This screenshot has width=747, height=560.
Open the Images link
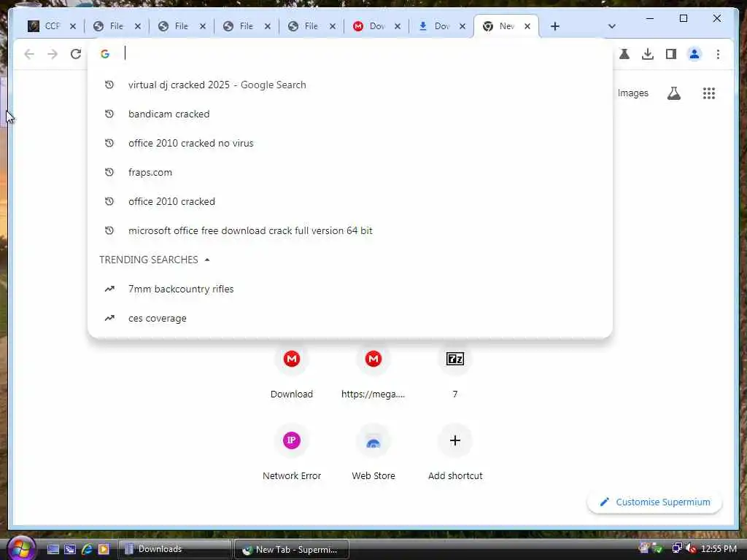click(x=632, y=93)
